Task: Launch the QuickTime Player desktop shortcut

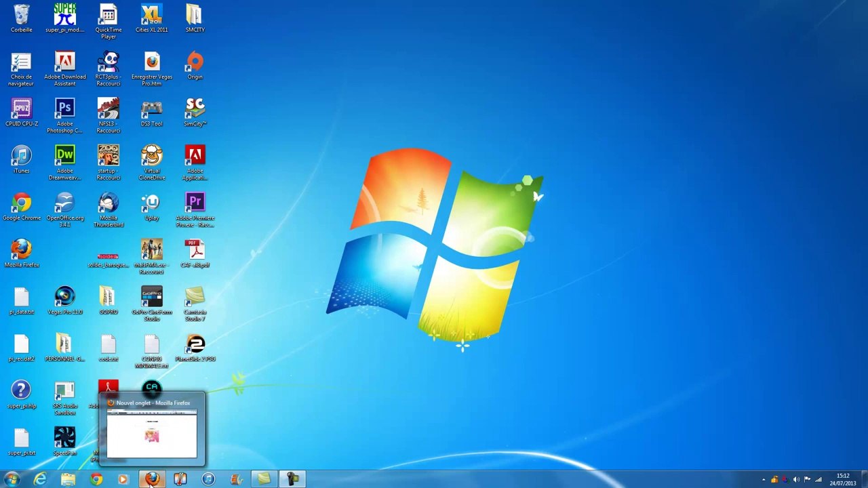Action: tap(108, 21)
